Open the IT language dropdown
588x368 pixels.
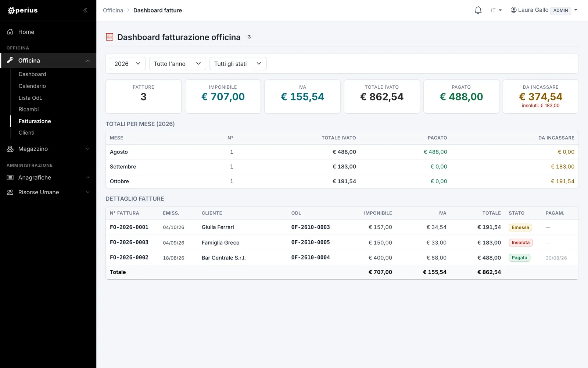coord(496,10)
